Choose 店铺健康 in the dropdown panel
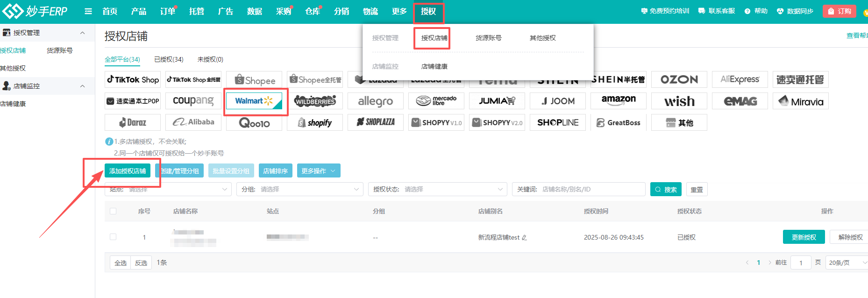The height and width of the screenshot is (298, 868). [x=434, y=66]
